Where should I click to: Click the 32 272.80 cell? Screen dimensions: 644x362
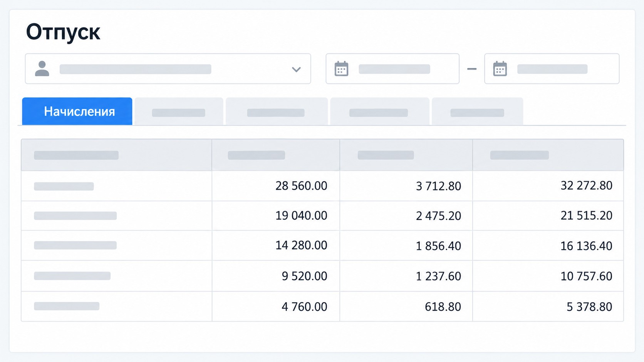coord(548,186)
